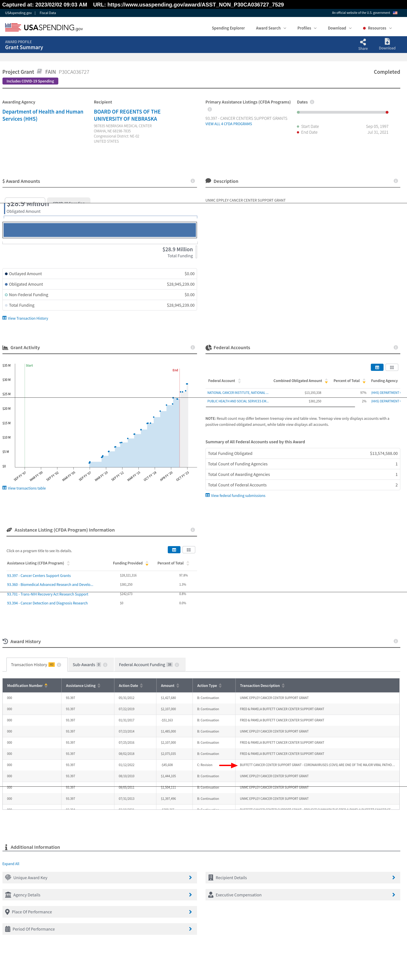
Task: Click View Transaction History link
Action: point(25,318)
